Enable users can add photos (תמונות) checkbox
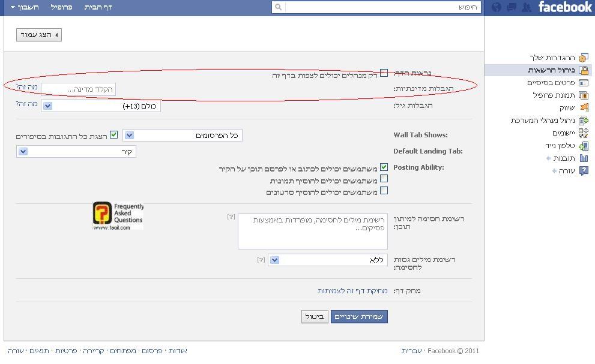Image resolution: width=595 pixels, height=364 pixels. (384, 179)
